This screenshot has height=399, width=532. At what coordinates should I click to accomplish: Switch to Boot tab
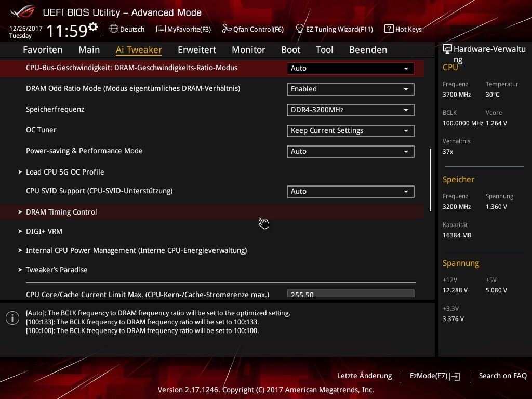291,50
